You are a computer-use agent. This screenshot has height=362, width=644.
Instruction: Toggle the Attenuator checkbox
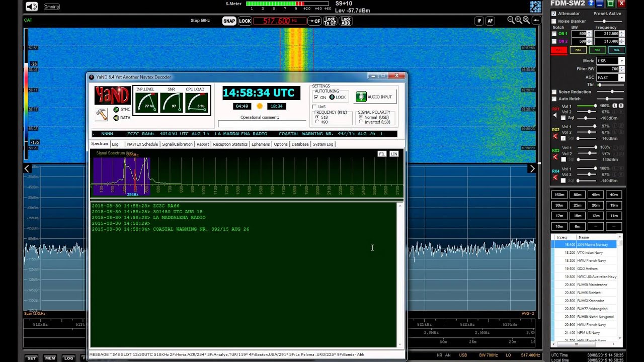[x=554, y=14]
